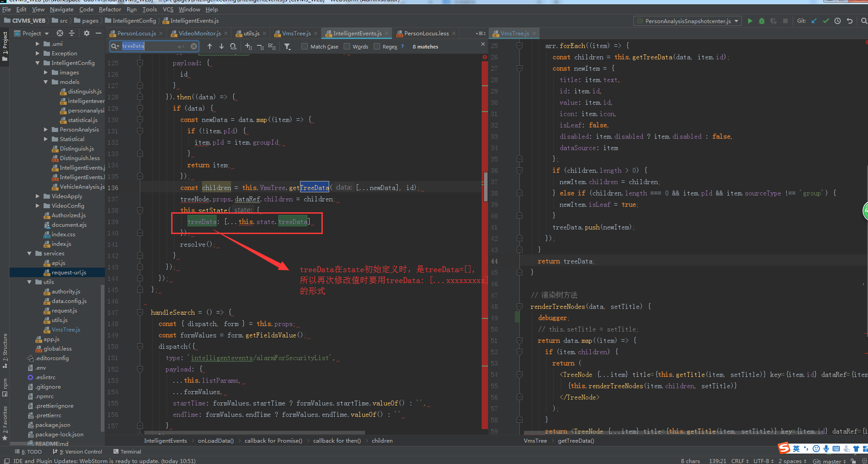Viewport: 868px width, 464px height.
Task: Click inside the treeData search field
Action: point(150,46)
